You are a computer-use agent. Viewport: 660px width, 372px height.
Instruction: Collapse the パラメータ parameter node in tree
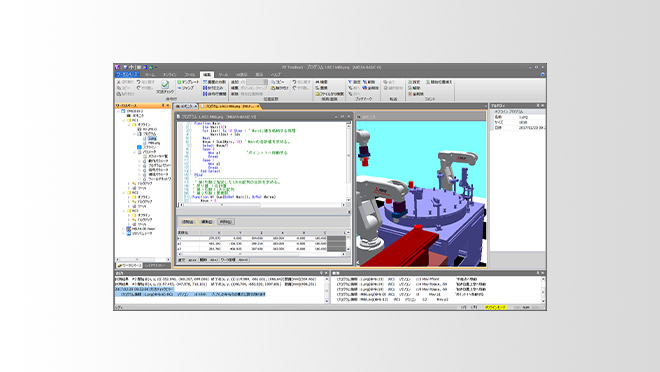tap(135, 152)
